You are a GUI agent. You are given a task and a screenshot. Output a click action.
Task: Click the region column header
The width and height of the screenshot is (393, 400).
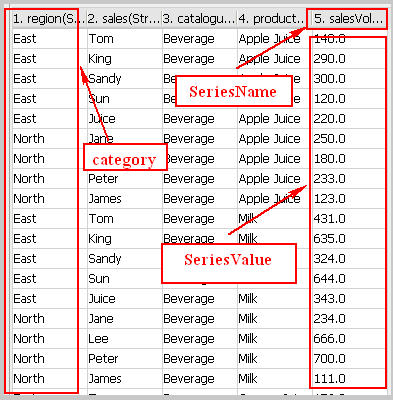(49, 19)
